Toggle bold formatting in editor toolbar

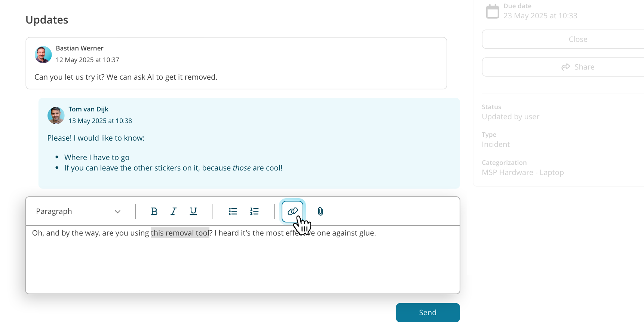pyautogui.click(x=154, y=212)
